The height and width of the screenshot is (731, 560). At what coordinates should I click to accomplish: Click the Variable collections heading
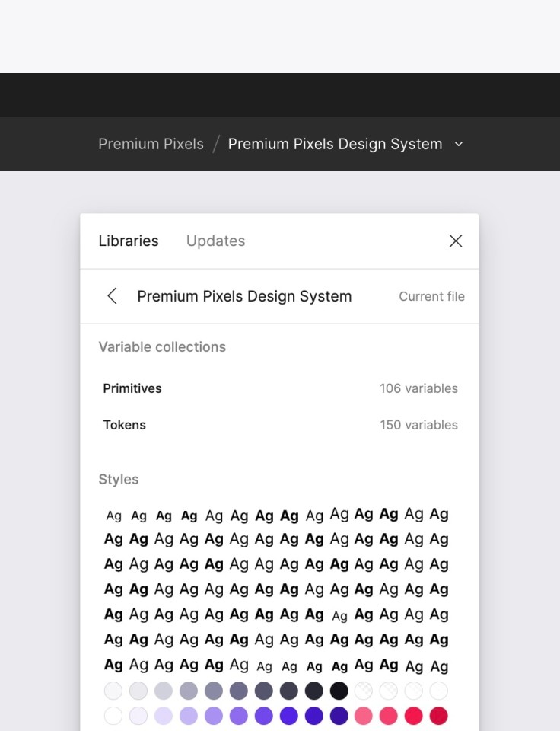tap(162, 347)
